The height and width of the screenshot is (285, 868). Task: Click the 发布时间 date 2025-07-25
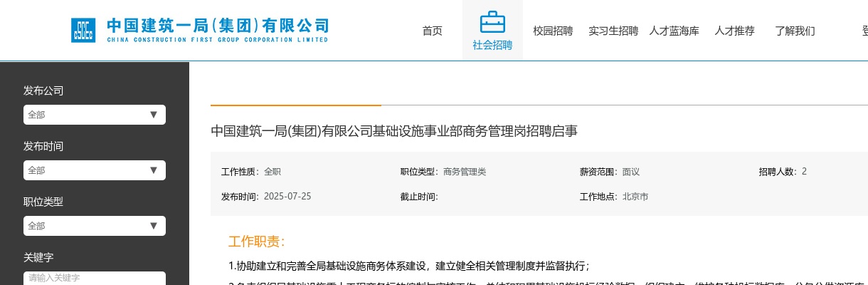(x=287, y=196)
